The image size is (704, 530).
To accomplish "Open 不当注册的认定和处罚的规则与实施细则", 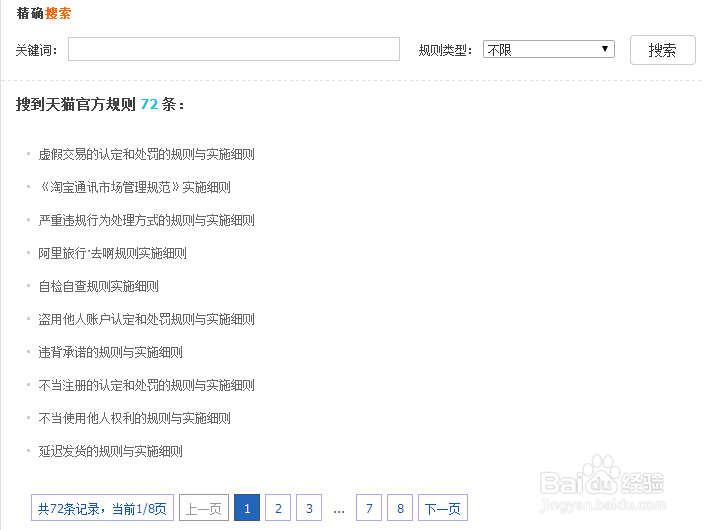I will point(146,385).
